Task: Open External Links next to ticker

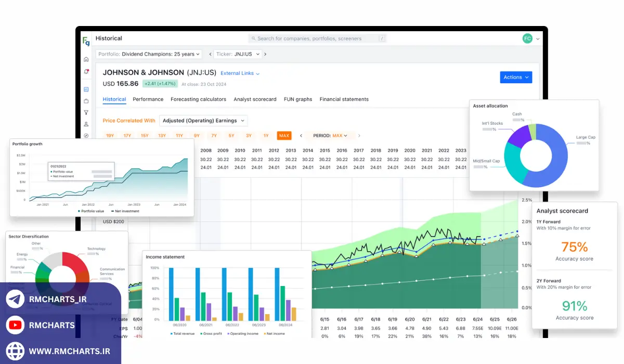Action: 240,73
